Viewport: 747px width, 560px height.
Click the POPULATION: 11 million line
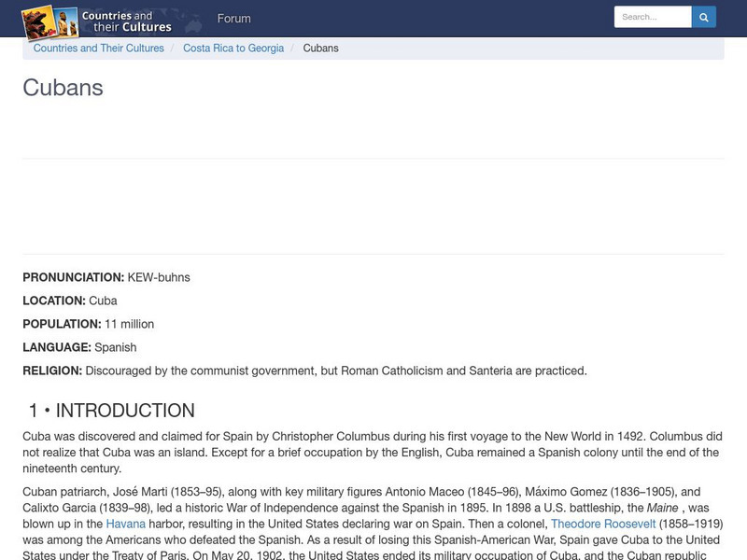pyautogui.click(x=89, y=324)
